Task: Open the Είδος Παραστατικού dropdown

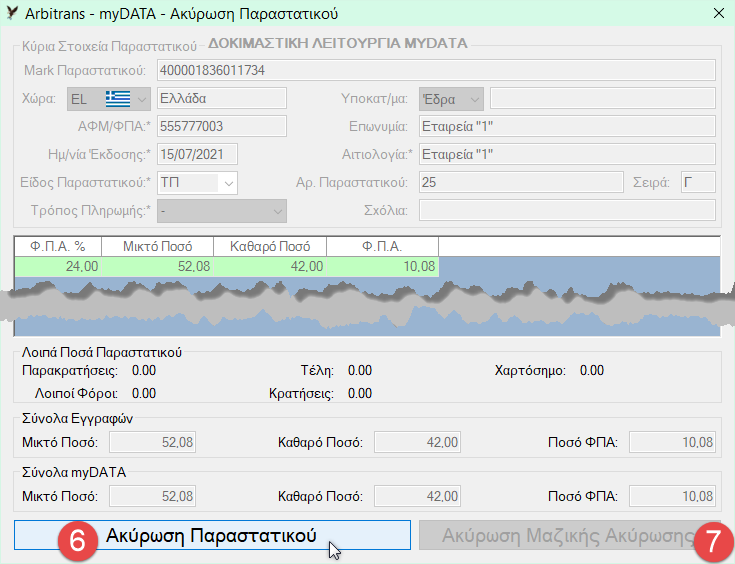Action: [197, 183]
